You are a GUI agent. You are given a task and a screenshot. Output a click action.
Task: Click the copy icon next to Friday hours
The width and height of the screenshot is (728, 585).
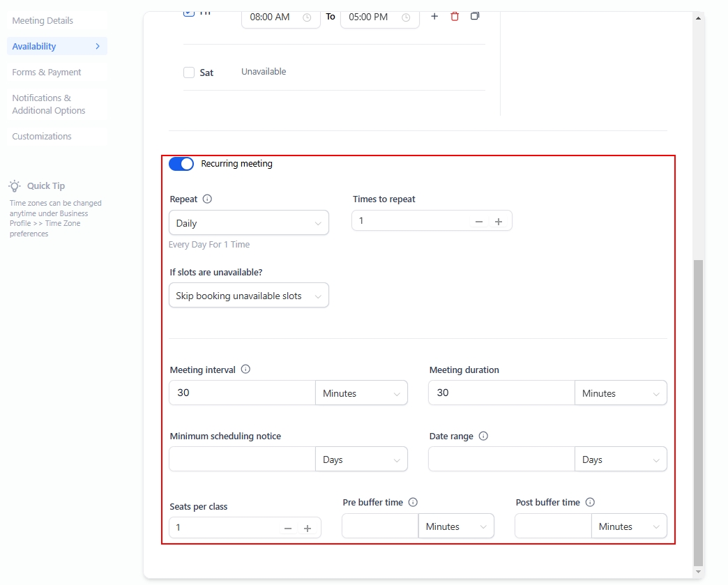tap(475, 16)
